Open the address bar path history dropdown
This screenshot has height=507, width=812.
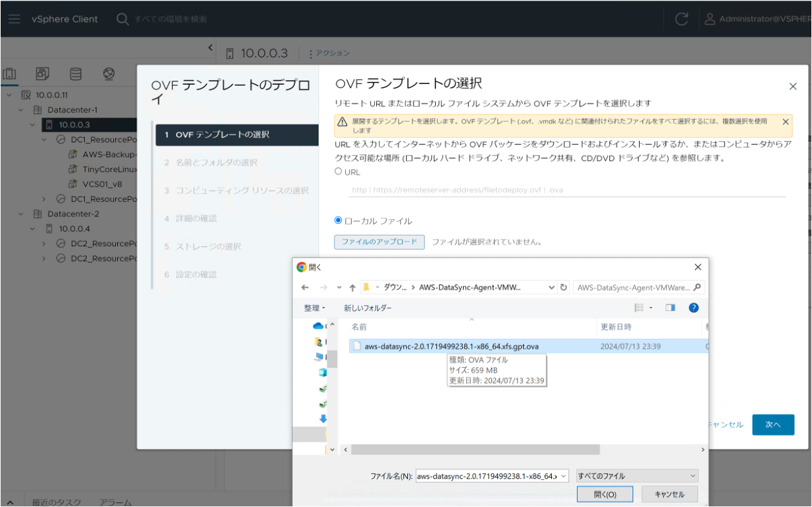pyautogui.click(x=552, y=287)
